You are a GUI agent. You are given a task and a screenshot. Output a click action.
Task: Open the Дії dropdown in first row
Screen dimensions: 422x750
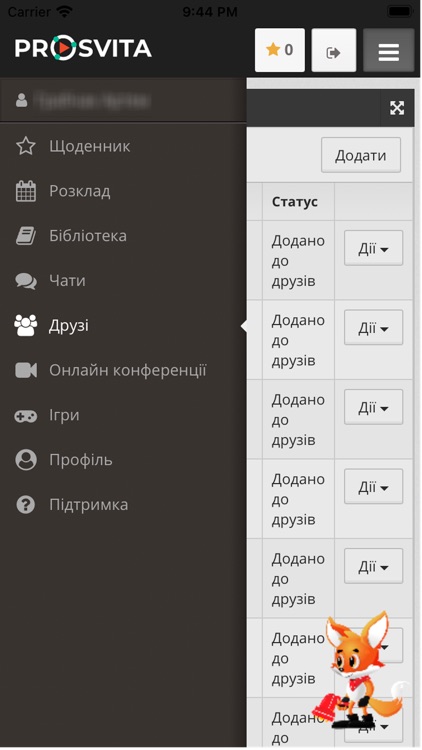(373, 248)
